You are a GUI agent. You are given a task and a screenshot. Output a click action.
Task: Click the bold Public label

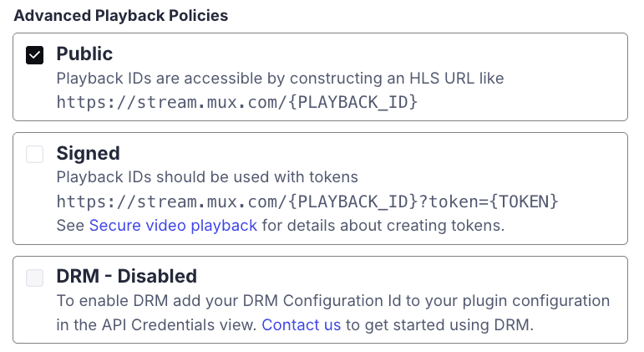[x=84, y=54]
